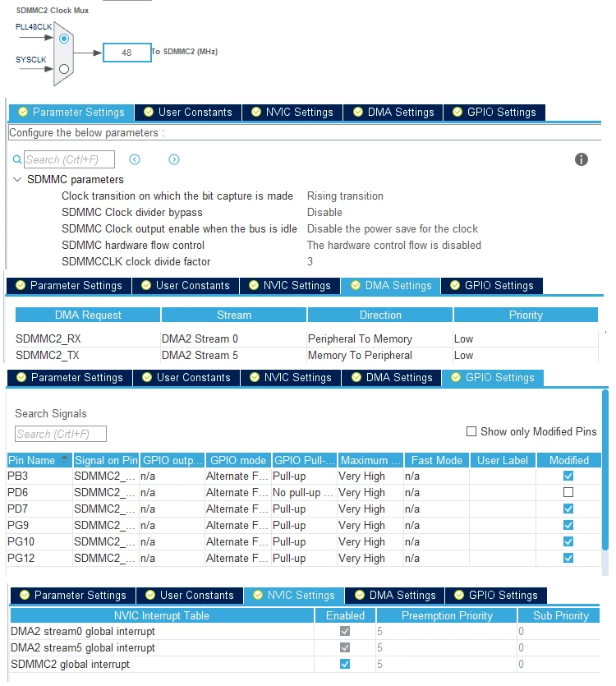This screenshot has height=686, width=616.
Task: Toggle DMA2 stream5 global interrupt enabled
Action: point(345,647)
